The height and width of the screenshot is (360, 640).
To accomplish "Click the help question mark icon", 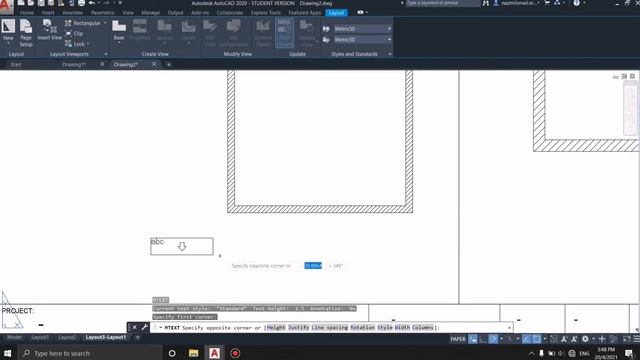I will [x=576, y=3].
